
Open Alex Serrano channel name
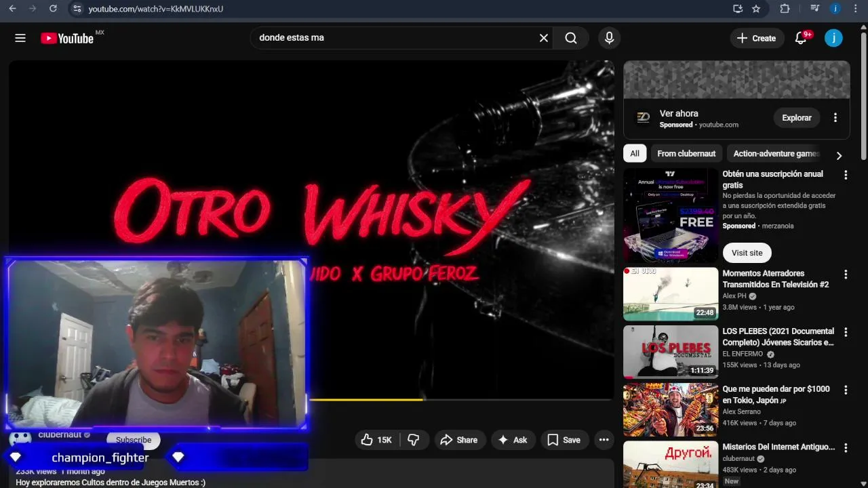[x=742, y=411]
